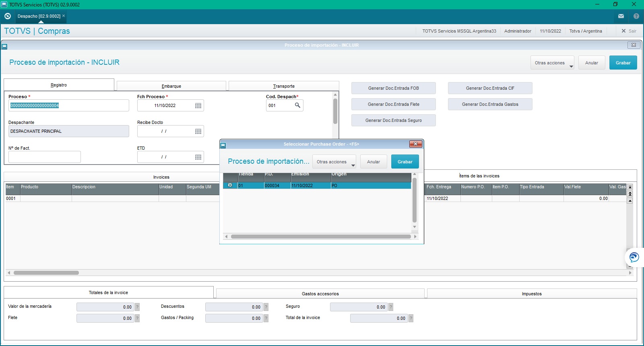Open the calendar picker for Fch Proceso
Viewport: 644px width, 346px height.
coord(198,105)
